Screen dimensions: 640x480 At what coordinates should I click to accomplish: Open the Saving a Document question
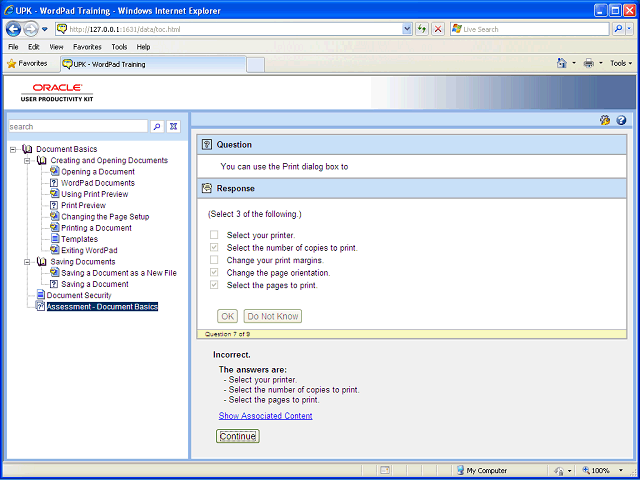click(95, 284)
